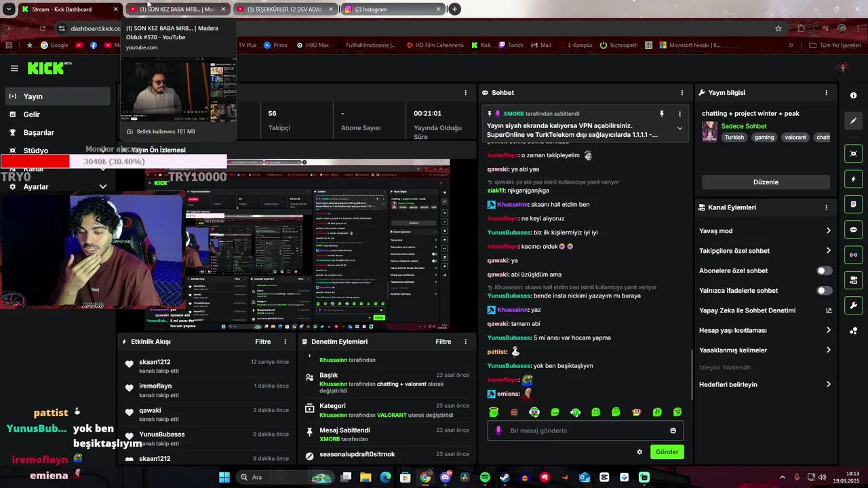Screen dimensions: 868x488
Task: Click the screen capture icon in right sidebar
Action: [x=853, y=154]
